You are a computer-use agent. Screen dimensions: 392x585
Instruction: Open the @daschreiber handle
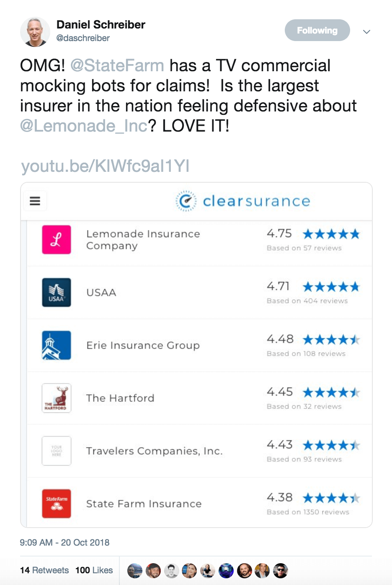[83, 38]
